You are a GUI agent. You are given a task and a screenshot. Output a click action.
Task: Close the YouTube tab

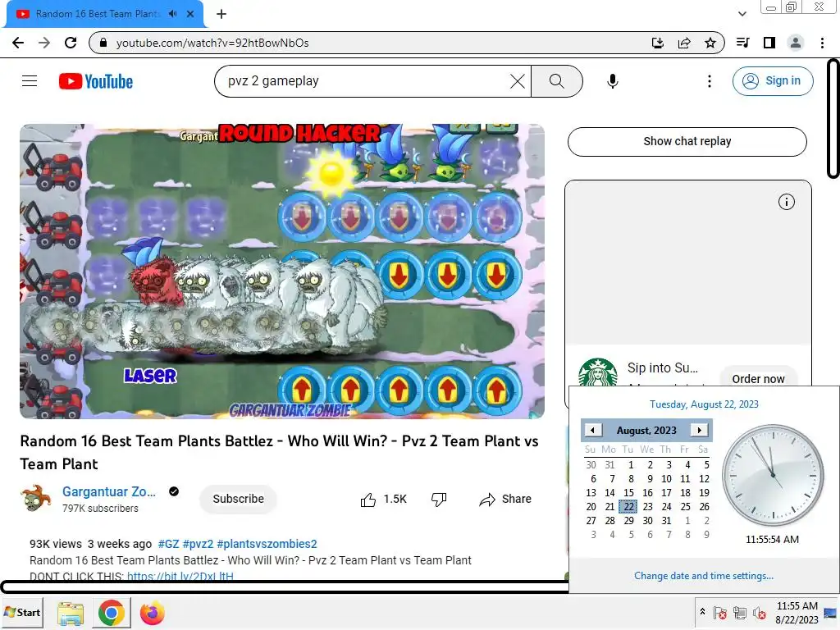tap(190, 14)
